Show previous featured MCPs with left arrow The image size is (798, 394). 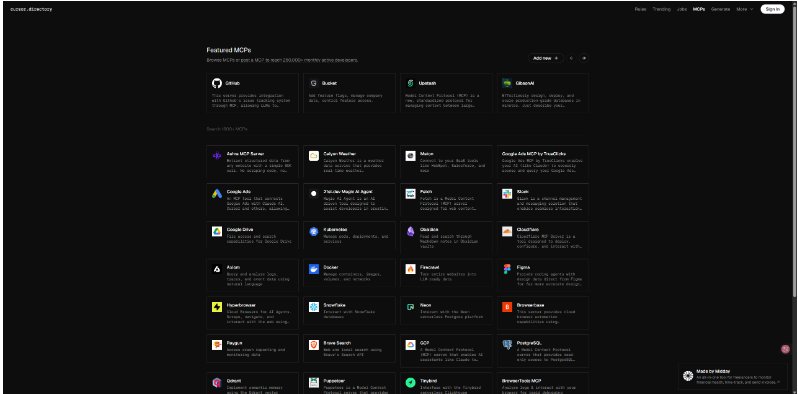coord(571,58)
